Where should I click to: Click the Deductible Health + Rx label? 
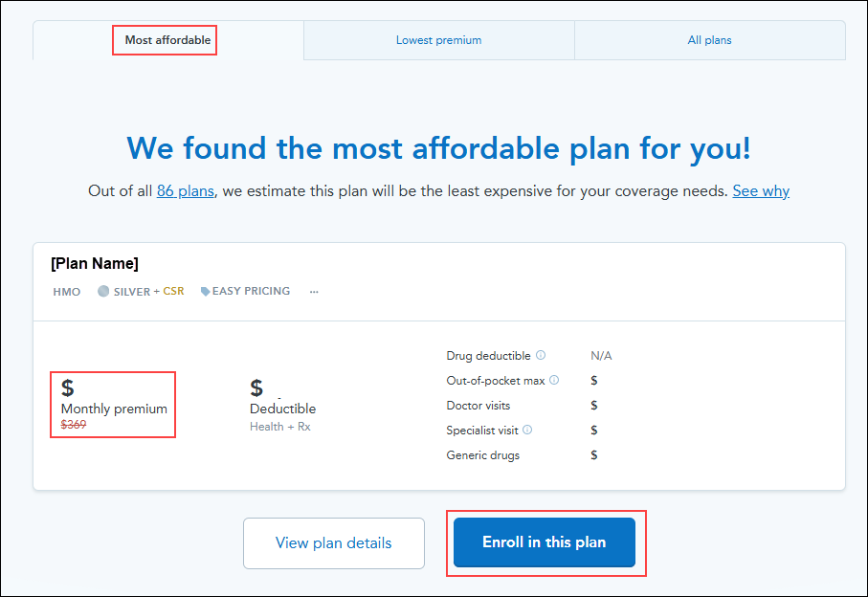point(280,427)
